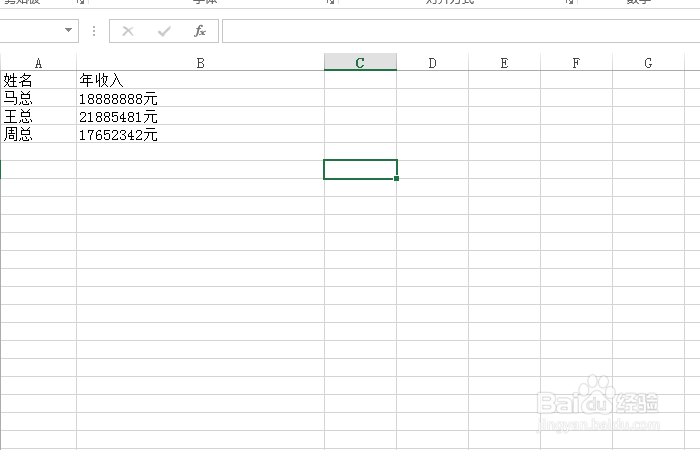Select column C header
700x450 pixels.
pos(360,62)
